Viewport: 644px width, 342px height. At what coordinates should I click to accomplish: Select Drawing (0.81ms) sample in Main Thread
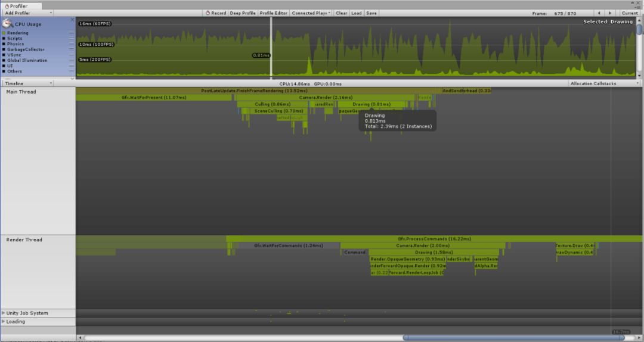[371, 104]
